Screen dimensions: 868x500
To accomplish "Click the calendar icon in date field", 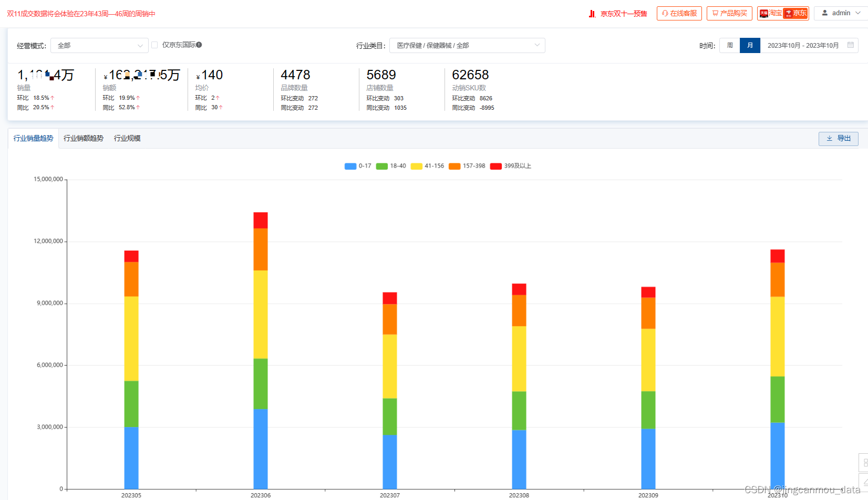I will point(850,45).
